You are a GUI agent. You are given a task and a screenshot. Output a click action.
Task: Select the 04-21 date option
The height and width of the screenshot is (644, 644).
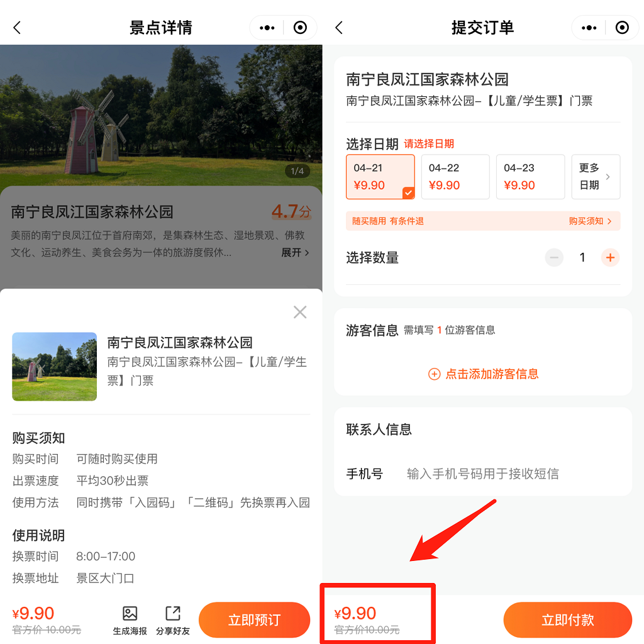pyautogui.click(x=380, y=177)
